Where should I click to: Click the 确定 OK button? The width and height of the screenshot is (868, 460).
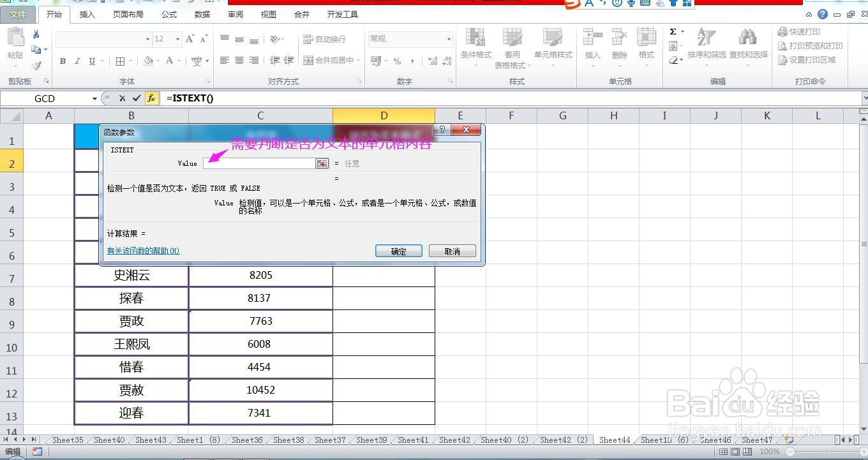pyautogui.click(x=399, y=251)
